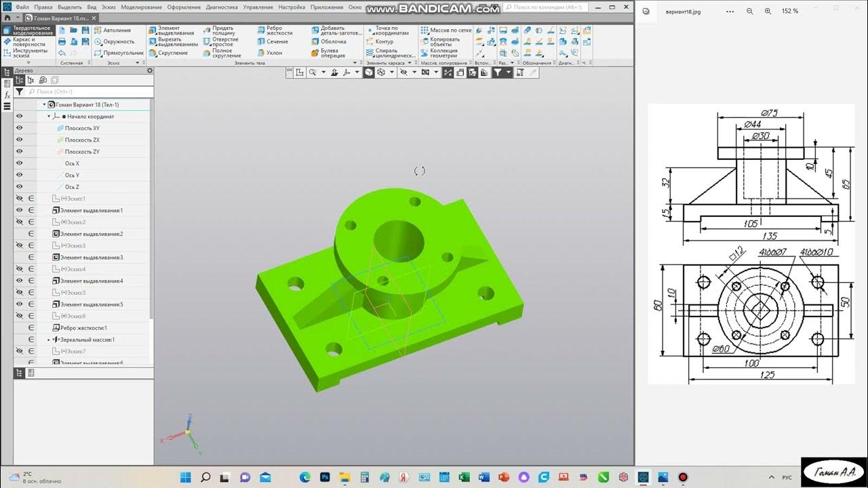Click the tree search field

88,91
